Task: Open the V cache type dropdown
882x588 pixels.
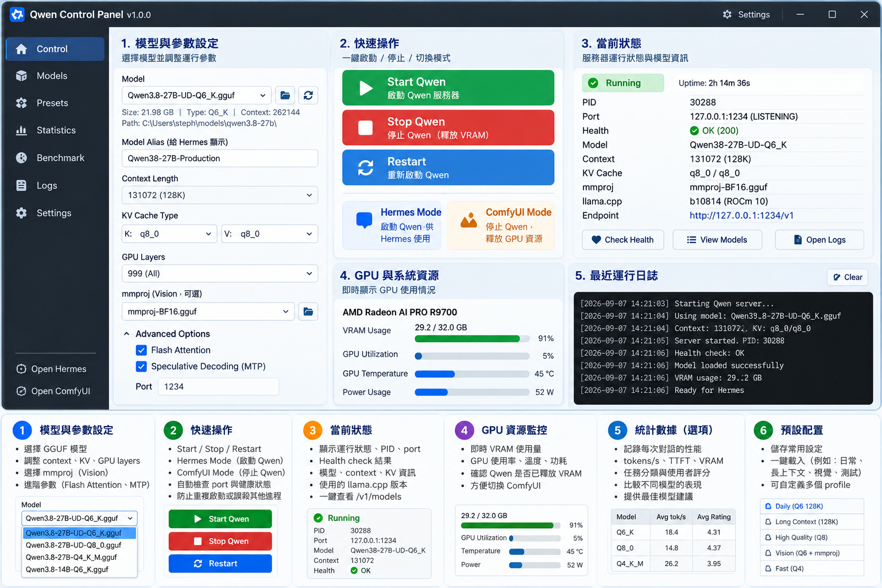Action: 270,234
